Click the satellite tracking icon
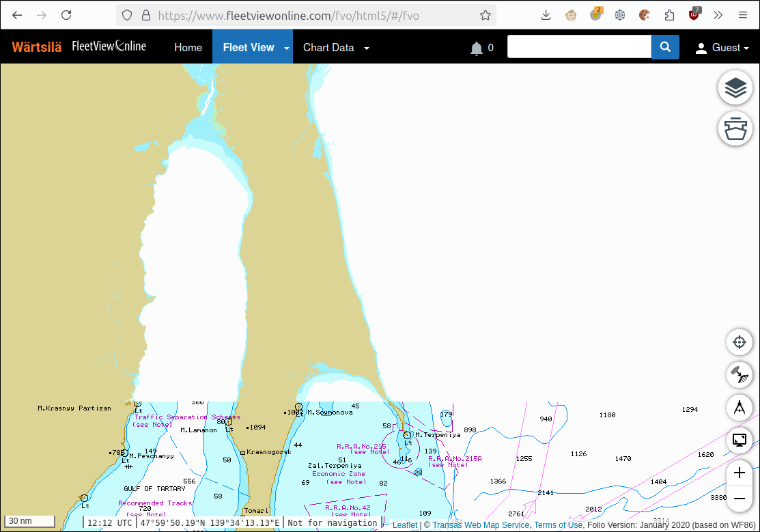 [739, 375]
